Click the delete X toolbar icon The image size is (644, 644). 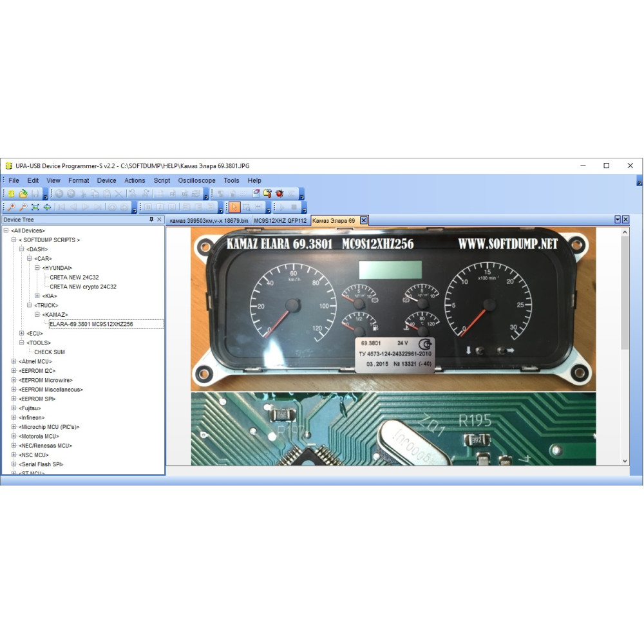coord(118,193)
